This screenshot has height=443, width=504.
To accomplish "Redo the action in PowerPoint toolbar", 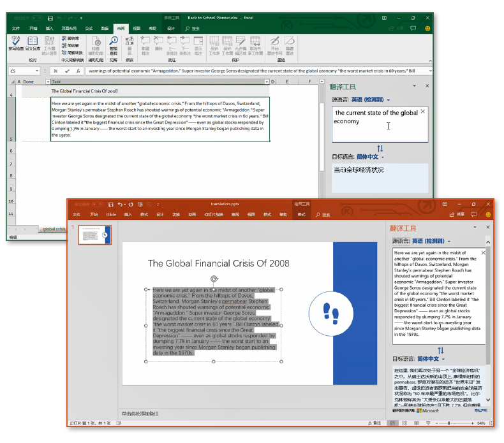I will 131,205.
